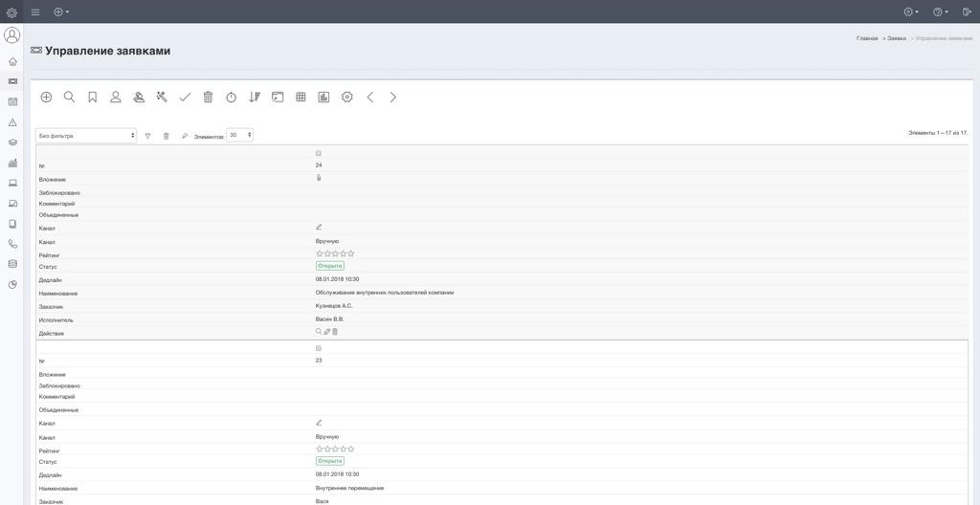Select the checkbox for ticket number 24
The width and height of the screenshot is (980, 505).
pos(319,153)
